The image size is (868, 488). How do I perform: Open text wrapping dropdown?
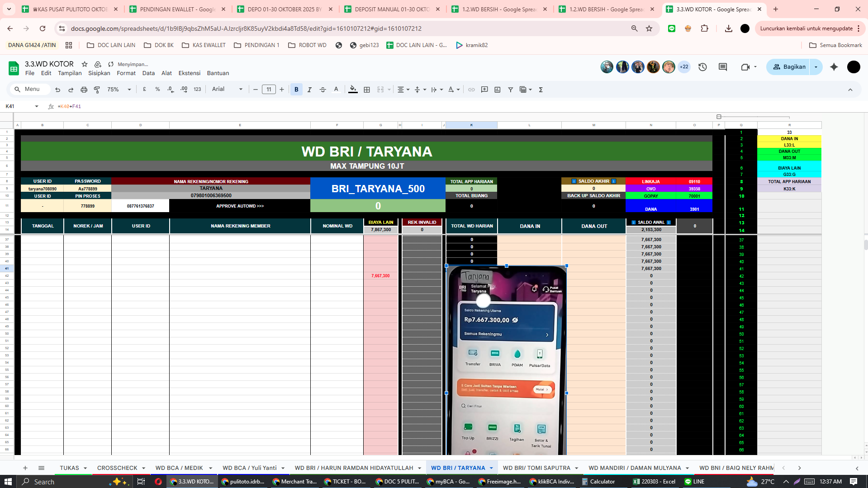point(437,90)
